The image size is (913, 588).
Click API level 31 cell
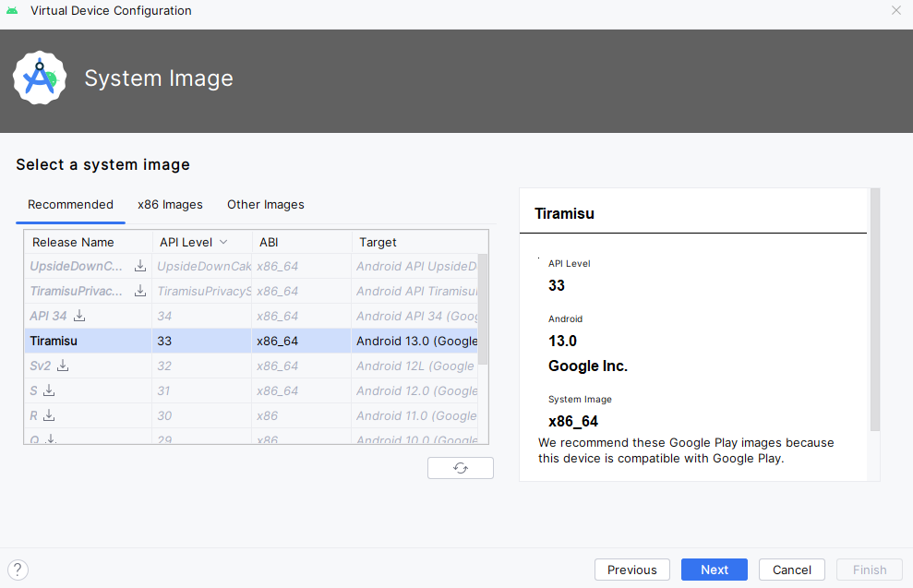click(x=201, y=390)
